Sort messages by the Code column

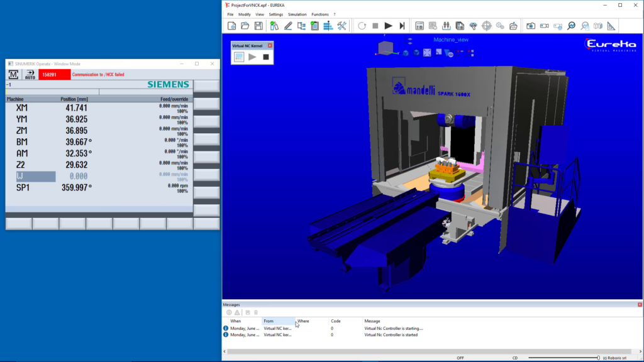(x=345, y=321)
